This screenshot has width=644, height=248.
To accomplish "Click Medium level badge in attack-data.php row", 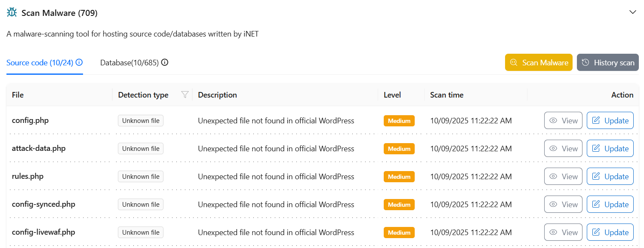I will coord(399,149).
